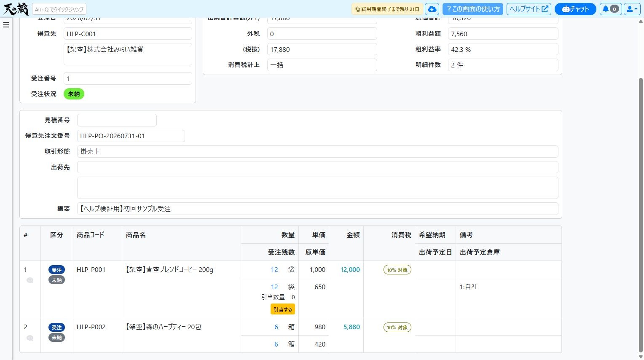Click the 取引形態 field 掛売上
The width and height of the screenshot is (644, 360).
[317, 151]
